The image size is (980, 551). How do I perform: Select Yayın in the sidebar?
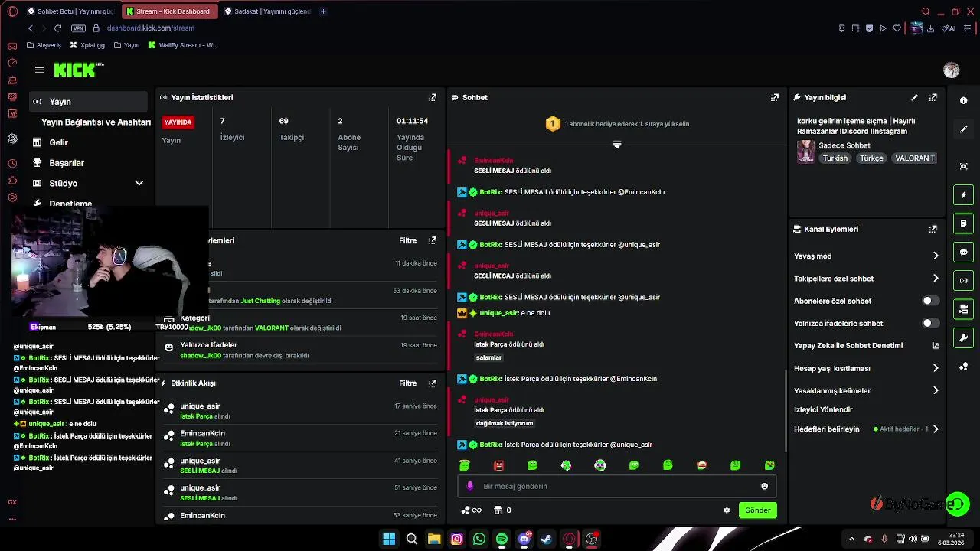(x=88, y=102)
